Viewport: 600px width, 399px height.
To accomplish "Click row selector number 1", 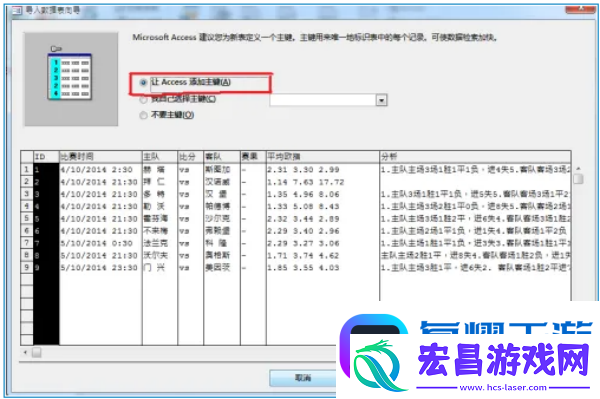I will click(27, 169).
